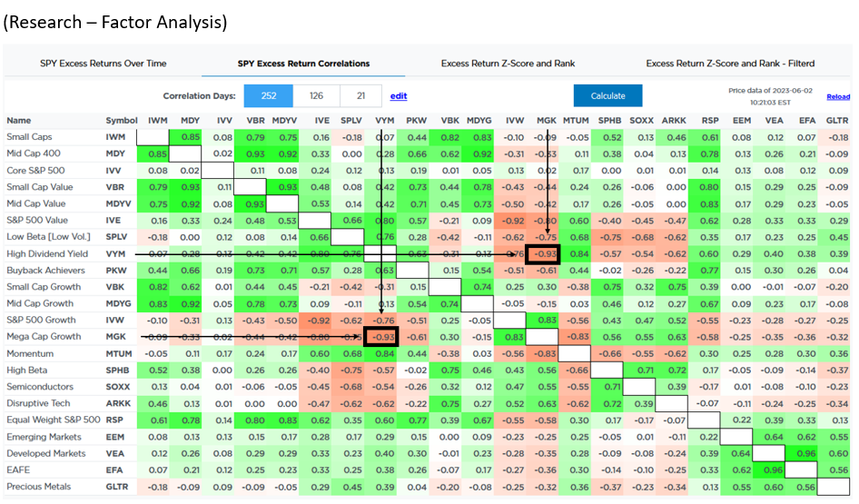
Task: Set correlation days to 21
Action: (x=360, y=96)
